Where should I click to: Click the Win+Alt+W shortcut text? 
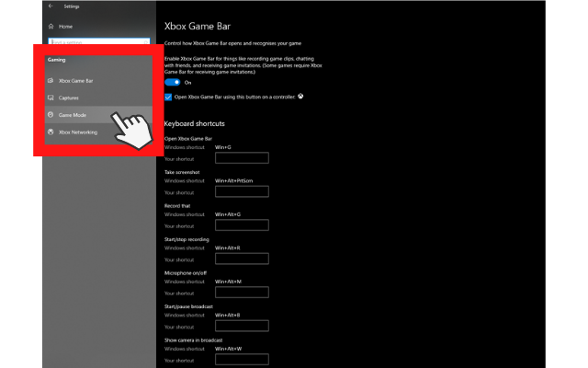click(229, 349)
